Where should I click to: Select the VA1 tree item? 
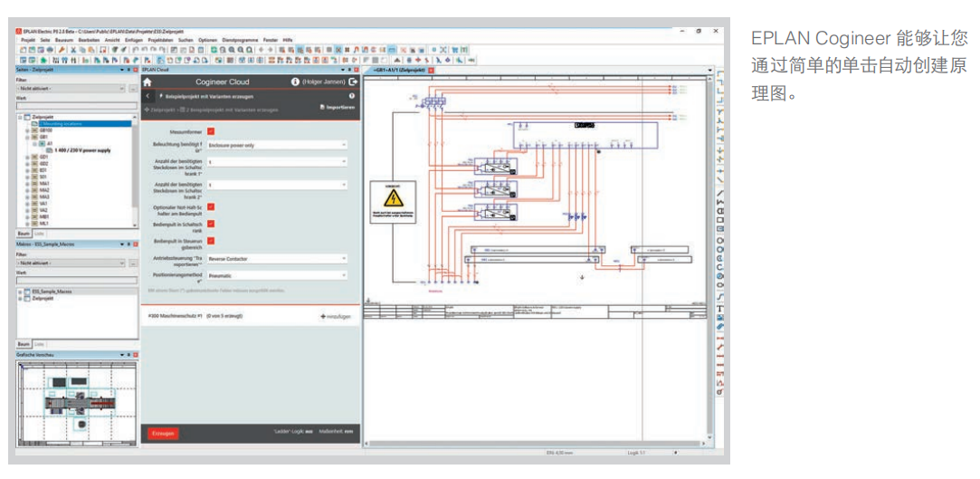point(43,203)
